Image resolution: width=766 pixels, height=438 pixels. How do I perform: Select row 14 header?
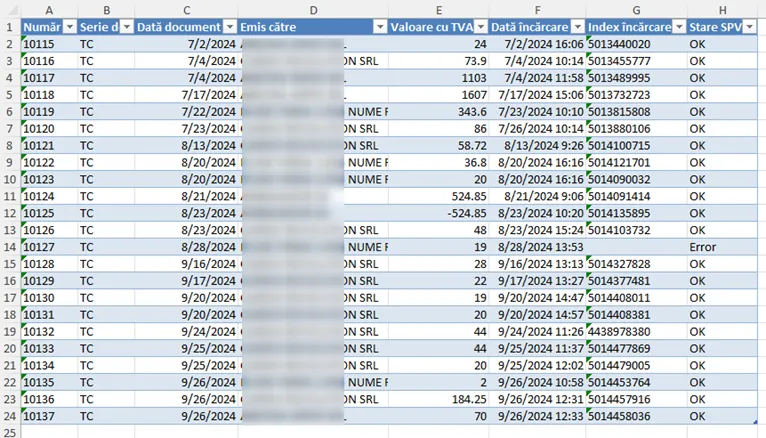10,247
